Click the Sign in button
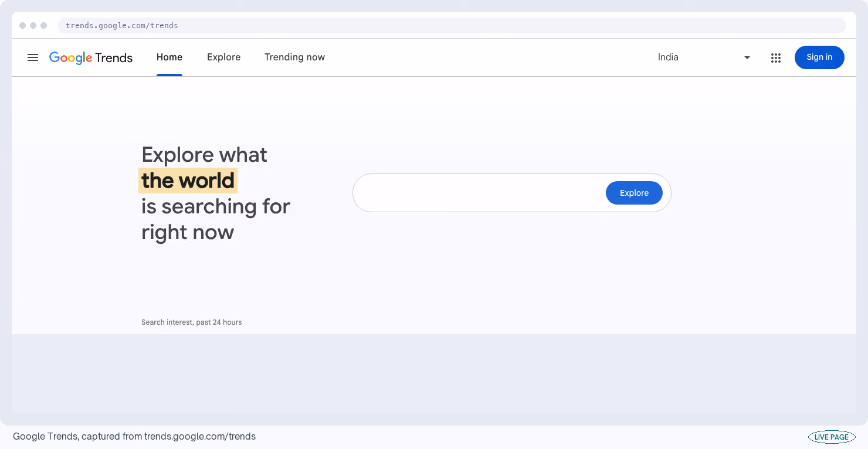Screen dimensions: 868x449 819,57
